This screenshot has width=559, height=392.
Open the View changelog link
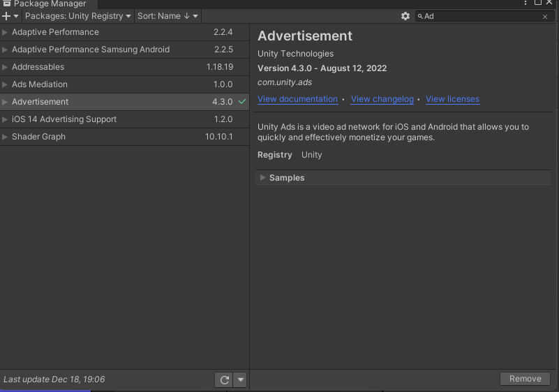click(382, 99)
